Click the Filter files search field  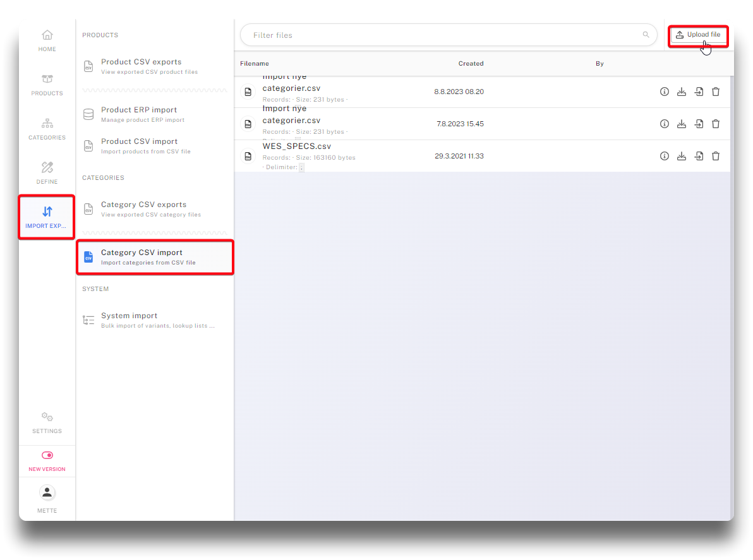(x=442, y=35)
